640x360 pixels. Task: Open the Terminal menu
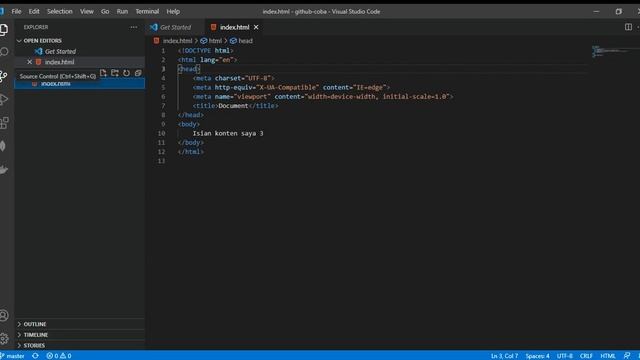147,11
